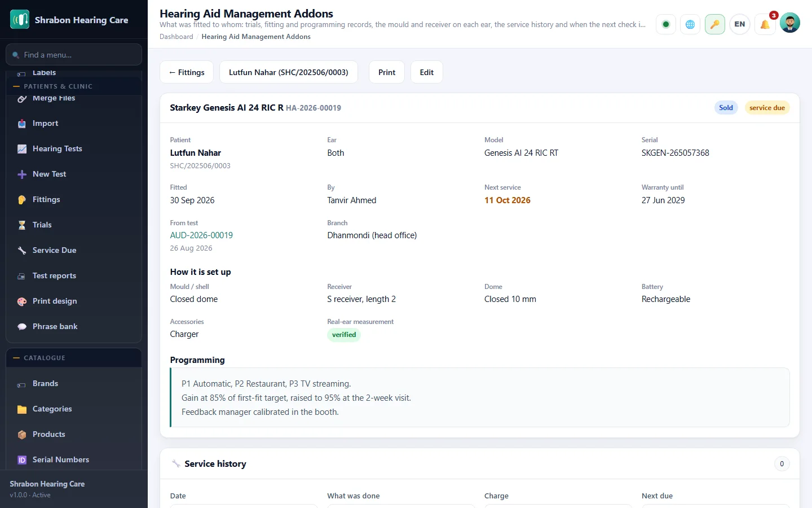Open the notifications bell

(x=765, y=24)
